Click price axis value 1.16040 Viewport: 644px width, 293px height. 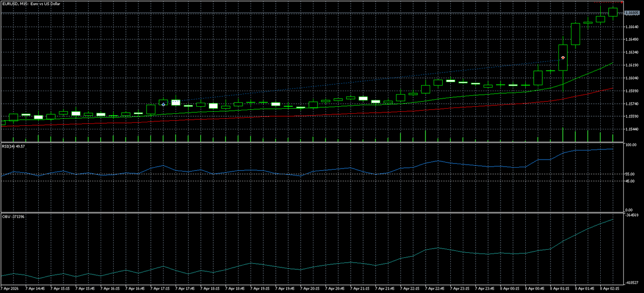pos(632,78)
